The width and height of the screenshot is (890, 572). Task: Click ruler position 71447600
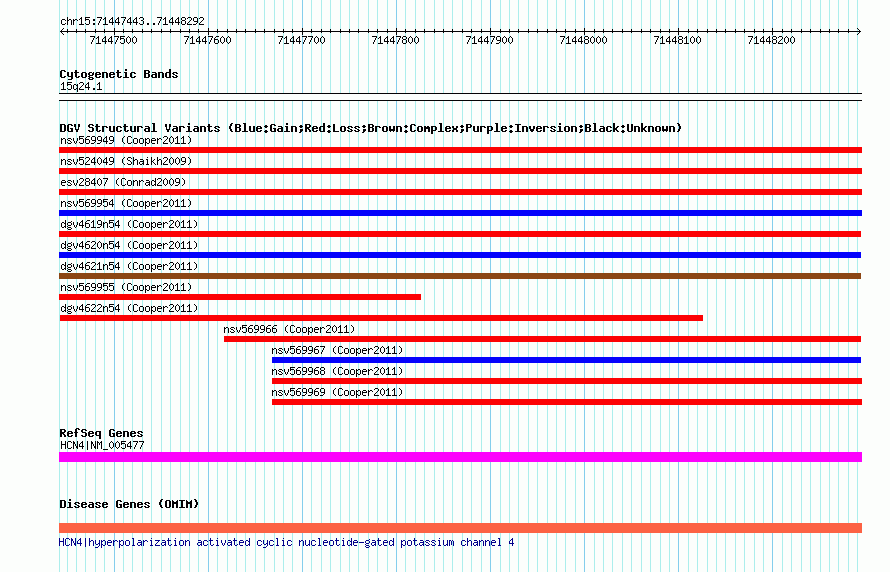click(x=208, y=40)
